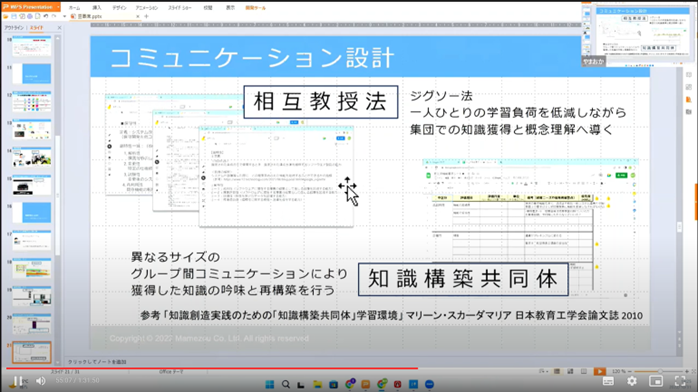Viewport: 698px width, 392px height.
Task: Select slide 12 thumbnail
Action: [x=32, y=101]
